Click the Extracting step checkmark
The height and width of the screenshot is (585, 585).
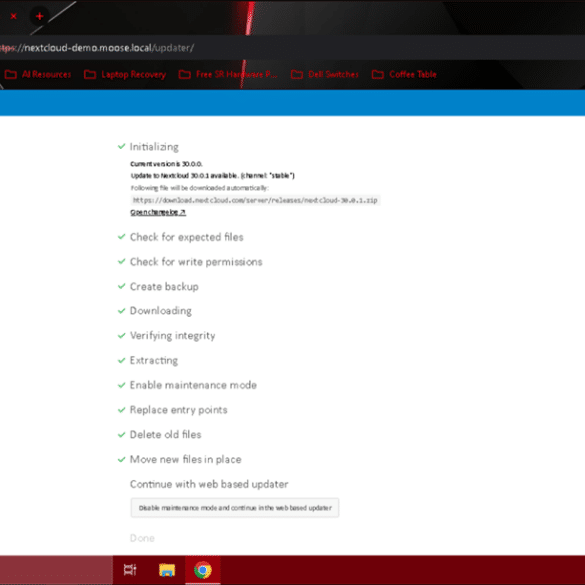[x=121, y=360]
